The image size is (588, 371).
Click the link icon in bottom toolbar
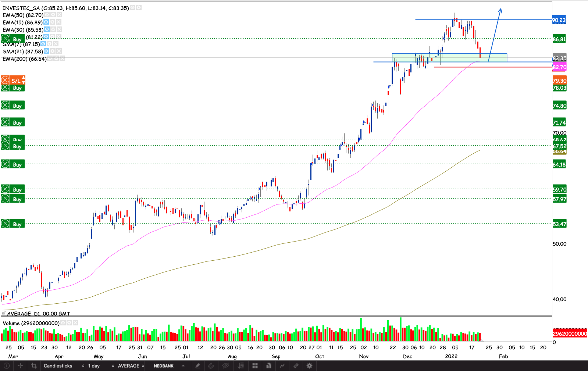(296, 365)
